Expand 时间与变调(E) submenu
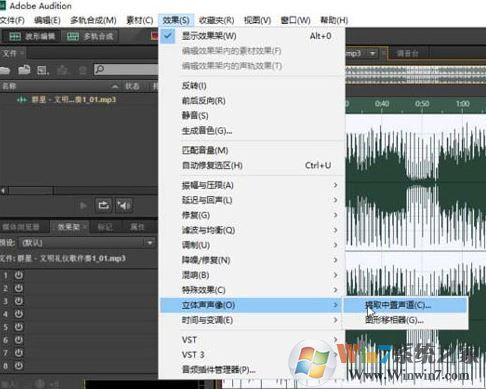The width and height of the screenshot is (486, 389). (252, 320)
